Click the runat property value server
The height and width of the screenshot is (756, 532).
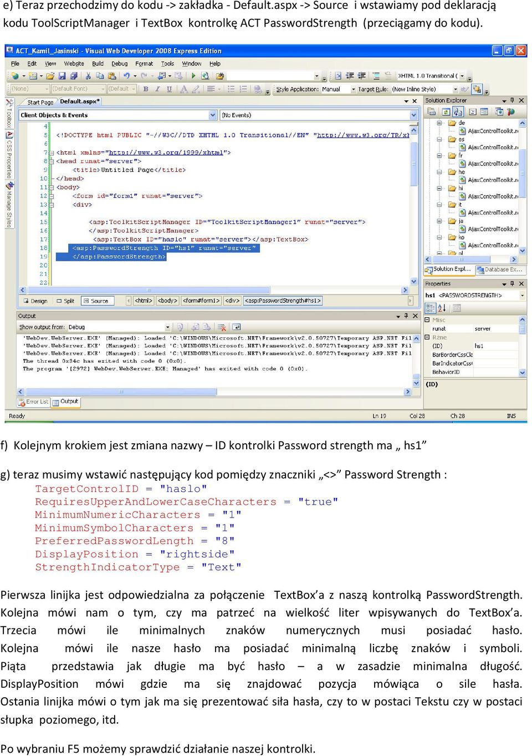click(x=496, y=329)
